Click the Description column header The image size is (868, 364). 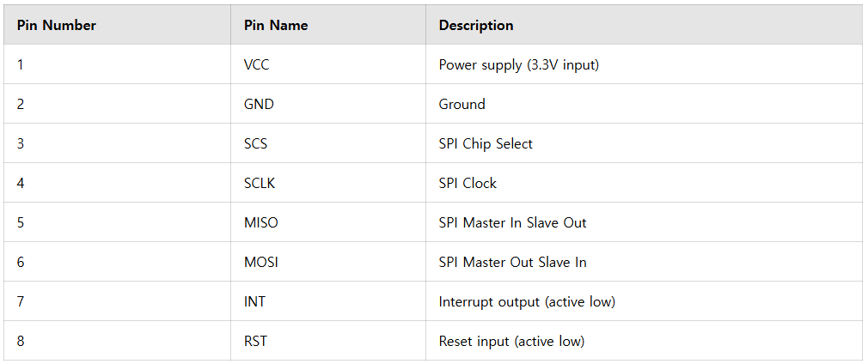[476, 26]
